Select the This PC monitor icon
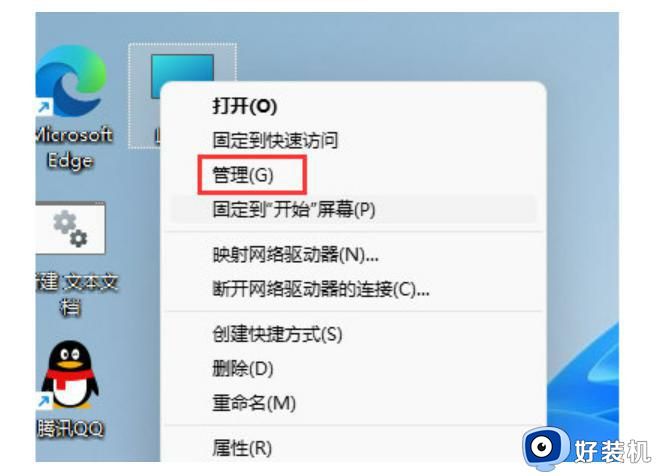This screenshot has width=659, height=476. [x=182, y=76]
